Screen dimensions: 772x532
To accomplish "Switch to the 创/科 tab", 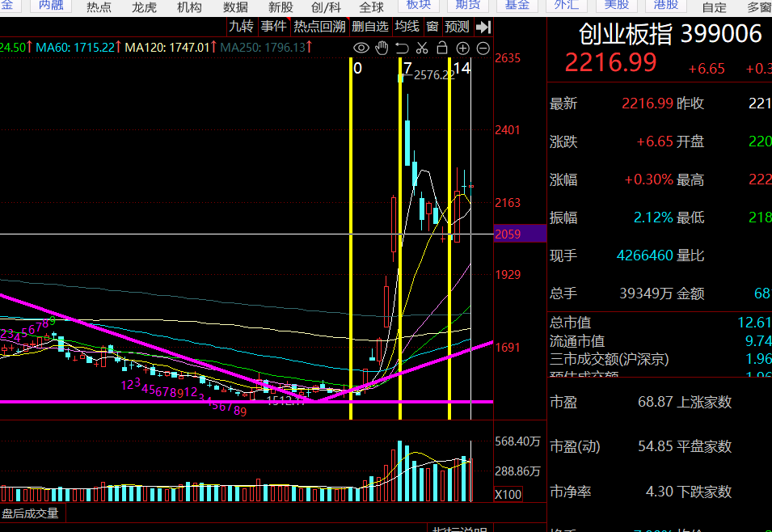I will tap(326, 7).
